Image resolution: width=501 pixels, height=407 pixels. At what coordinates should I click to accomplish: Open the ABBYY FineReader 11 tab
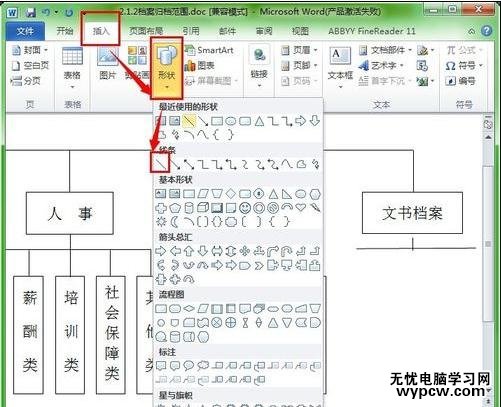[x=372, y=31]
